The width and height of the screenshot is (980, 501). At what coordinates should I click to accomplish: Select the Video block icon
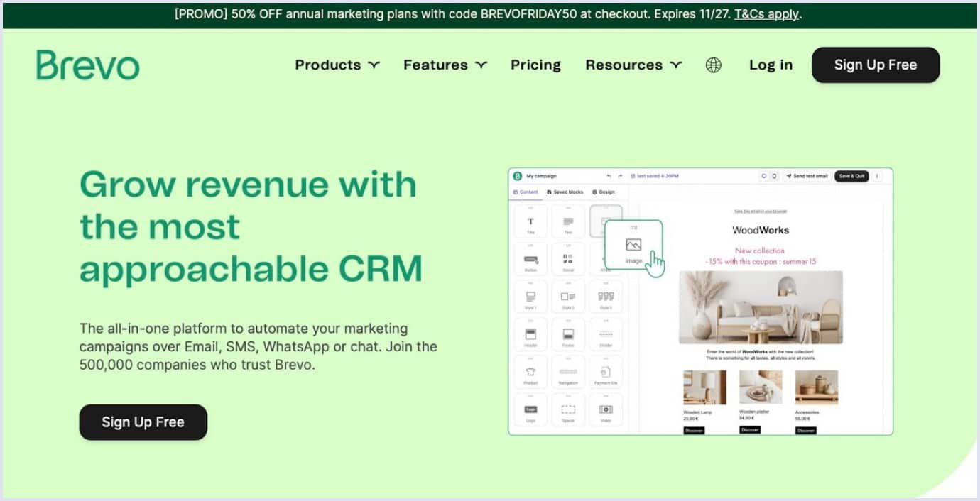pos(606,410)
